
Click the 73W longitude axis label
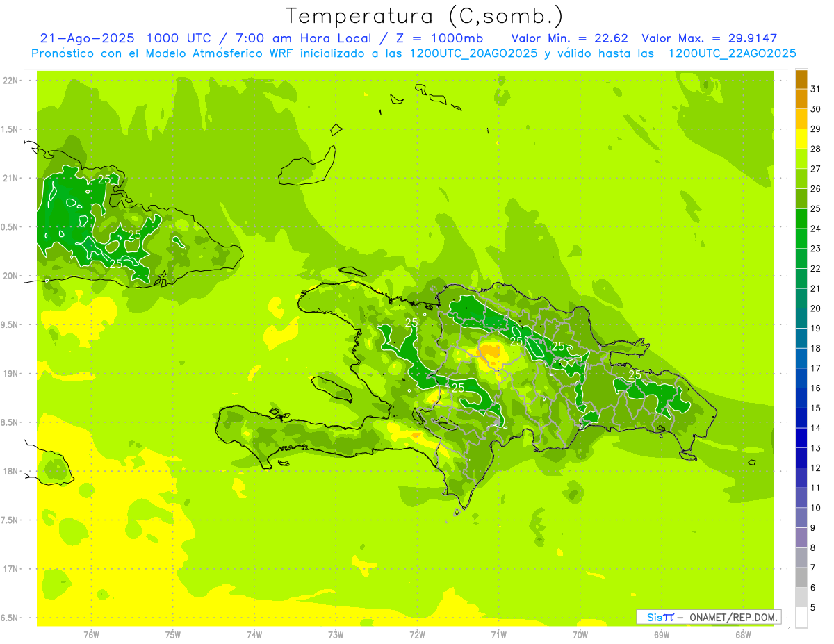(336, 634)
